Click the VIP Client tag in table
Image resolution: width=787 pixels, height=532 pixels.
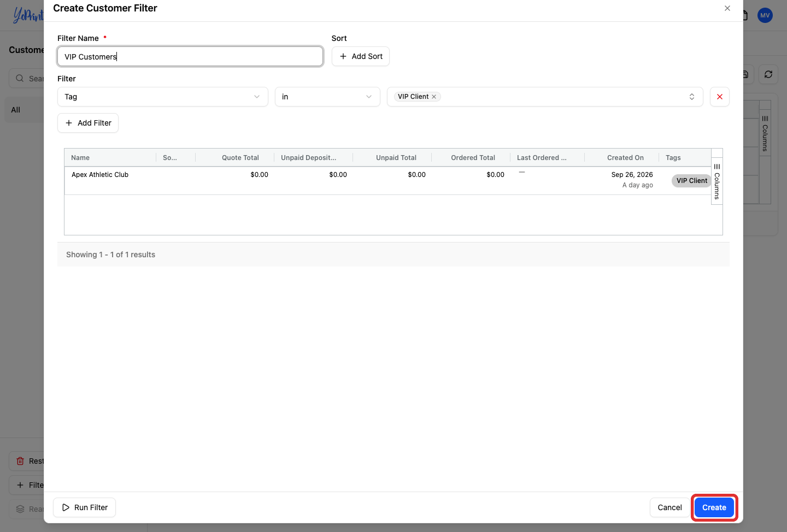click(691, 181)
